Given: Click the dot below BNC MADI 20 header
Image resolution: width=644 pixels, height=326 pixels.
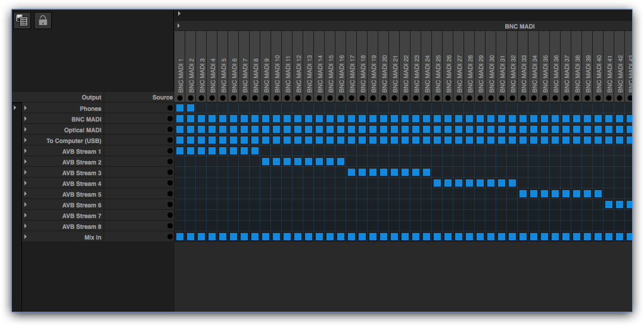Looking at the screenshot, I should pos(384,98).
